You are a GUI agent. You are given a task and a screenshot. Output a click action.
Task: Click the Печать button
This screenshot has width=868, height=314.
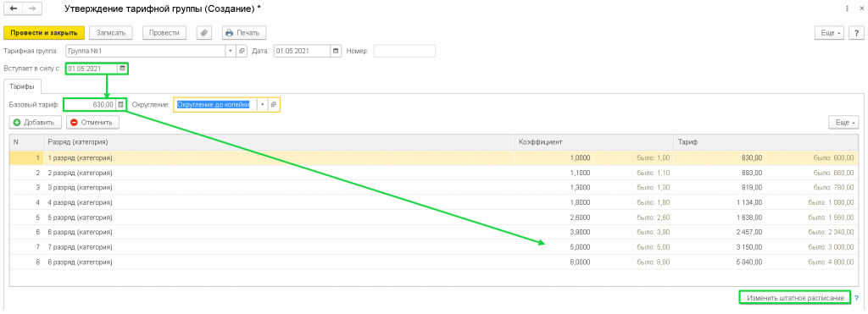[244, 33]
